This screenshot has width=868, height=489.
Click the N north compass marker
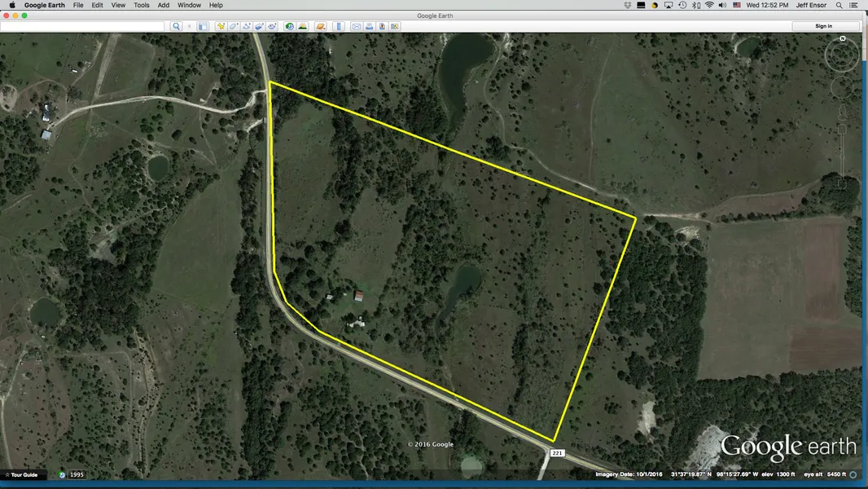pos(843,38)
